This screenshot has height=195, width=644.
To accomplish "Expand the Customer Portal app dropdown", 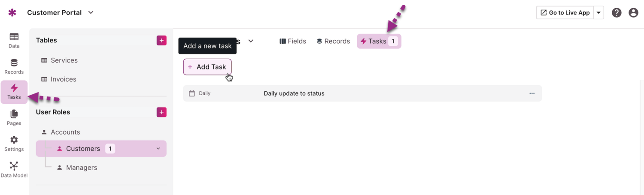I will [91, 13].
